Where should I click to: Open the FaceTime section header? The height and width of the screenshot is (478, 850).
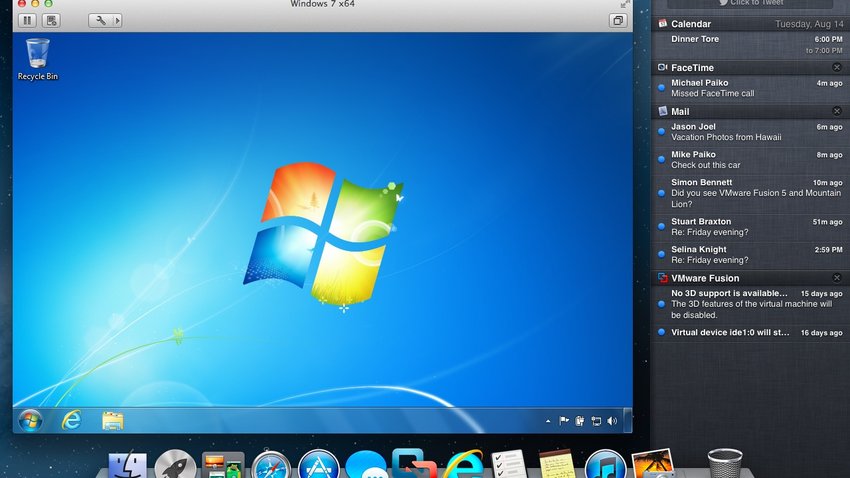pyautogui.click(x=750, y=68)
